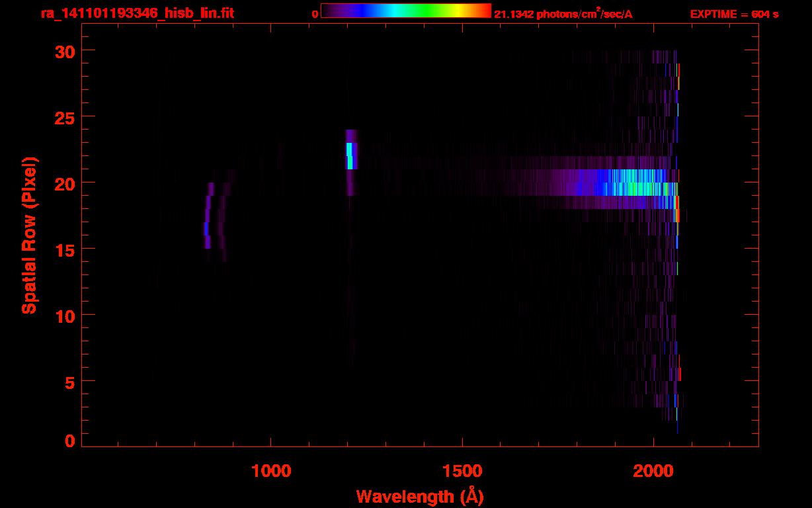Click the y-axis tick label 30
This screenshot has width=812, height=508.
coord(64,51)
